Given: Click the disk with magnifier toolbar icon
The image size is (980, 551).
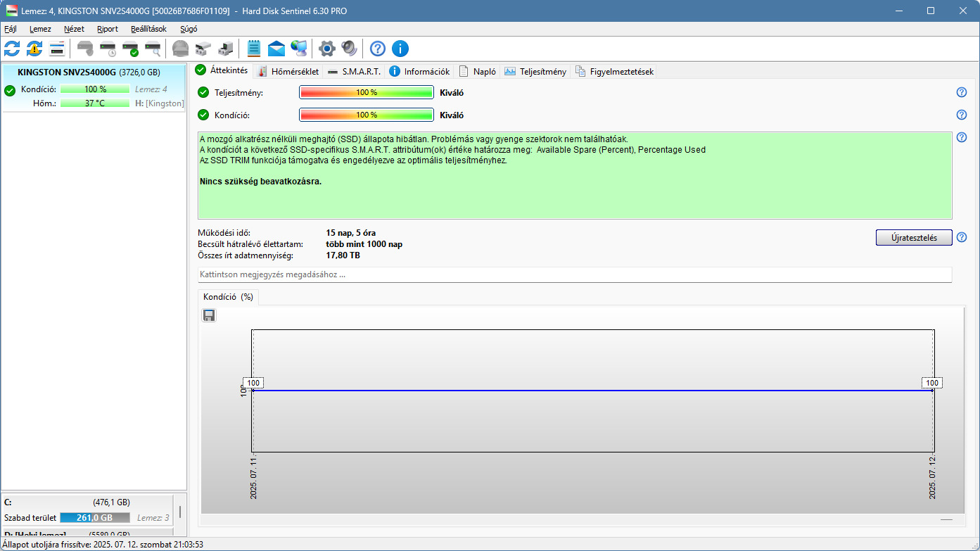Looking at the screenshot, I should point(153,49).
